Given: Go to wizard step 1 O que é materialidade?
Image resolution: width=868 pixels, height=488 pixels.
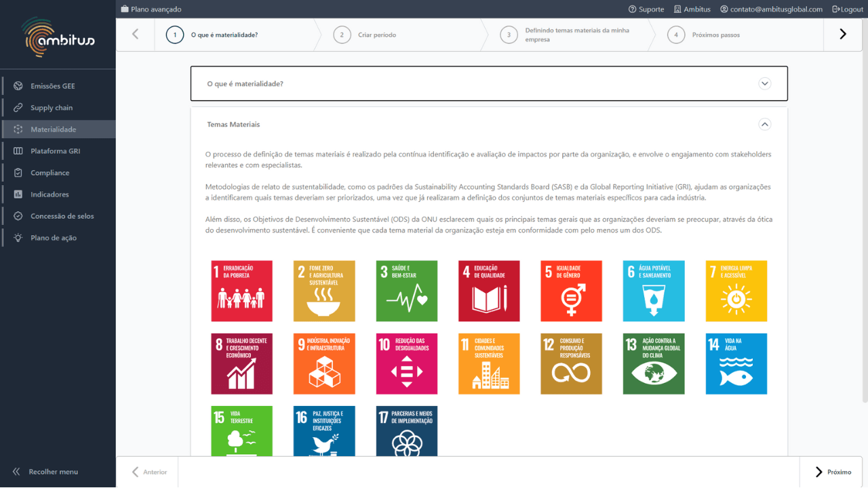Looking at the screenshot, I should (234, 35).
